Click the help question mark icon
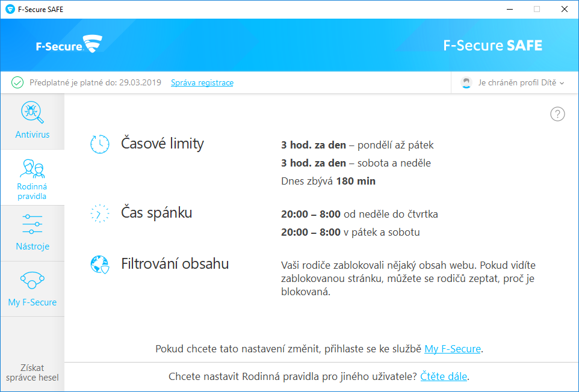 pos(557,114)
